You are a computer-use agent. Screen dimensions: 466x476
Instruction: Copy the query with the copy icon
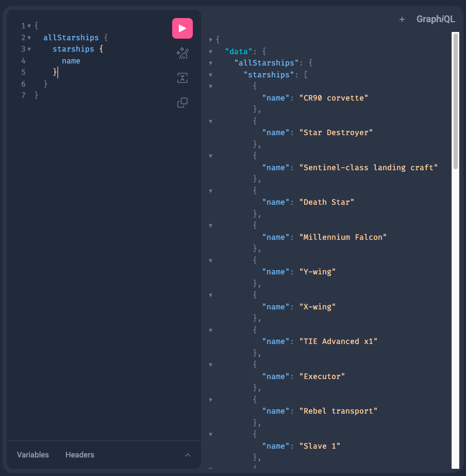[x=182, y=103]
